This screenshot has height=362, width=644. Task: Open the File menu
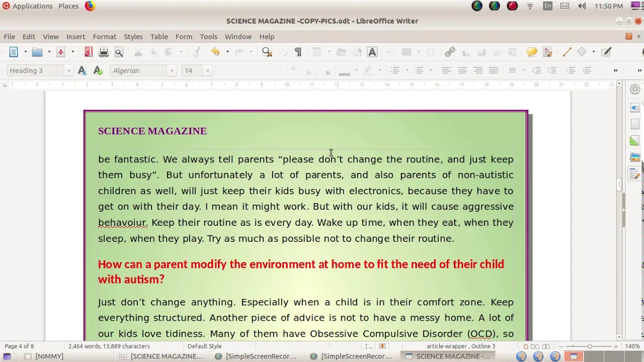(10, 36)
